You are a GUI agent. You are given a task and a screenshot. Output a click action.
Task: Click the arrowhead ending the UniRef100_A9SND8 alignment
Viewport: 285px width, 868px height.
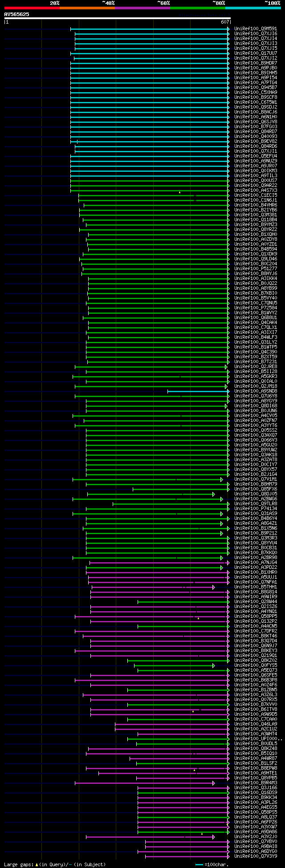228,391
